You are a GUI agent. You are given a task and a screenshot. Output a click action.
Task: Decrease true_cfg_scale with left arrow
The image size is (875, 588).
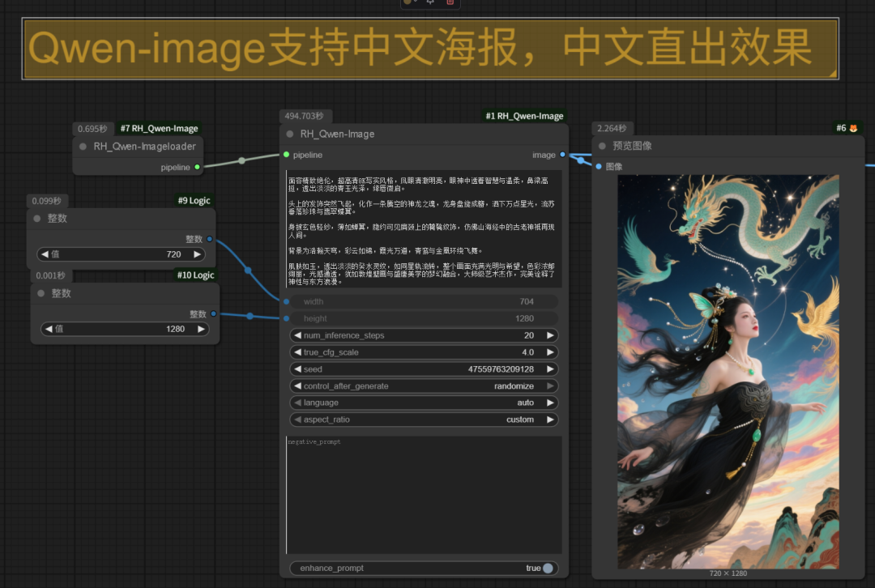coord(297,352)
